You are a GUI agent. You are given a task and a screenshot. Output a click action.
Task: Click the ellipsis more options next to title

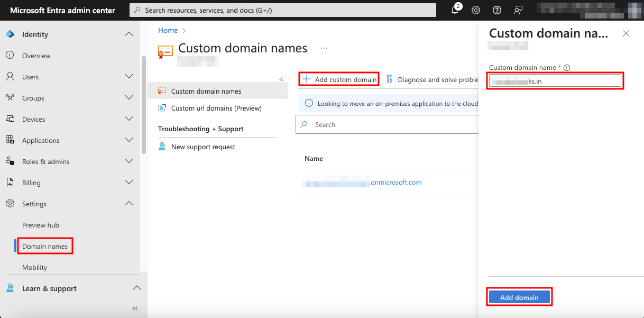pyautogui.click(x=324, y=48)
